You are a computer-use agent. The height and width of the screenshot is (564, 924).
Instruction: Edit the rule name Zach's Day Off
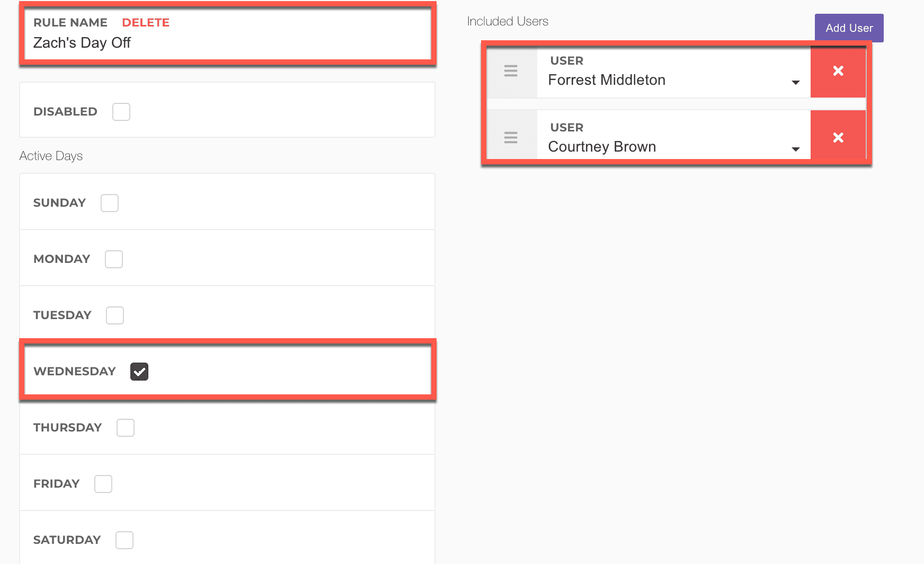tap(82, 43)
